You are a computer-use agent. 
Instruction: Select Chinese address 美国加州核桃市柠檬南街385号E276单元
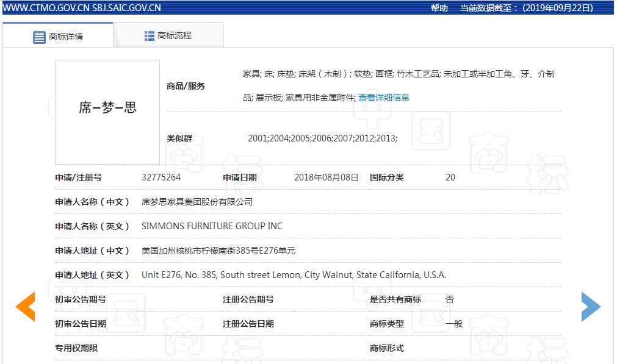click(218, 251)
